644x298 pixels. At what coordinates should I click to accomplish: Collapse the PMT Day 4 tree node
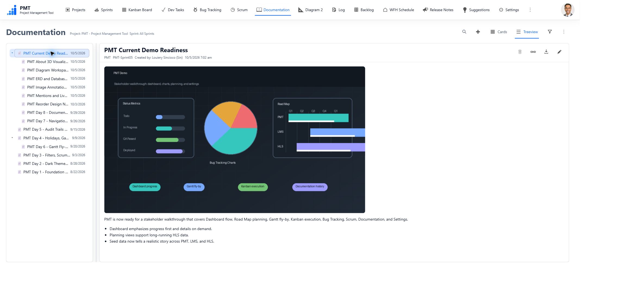point(12,138)
